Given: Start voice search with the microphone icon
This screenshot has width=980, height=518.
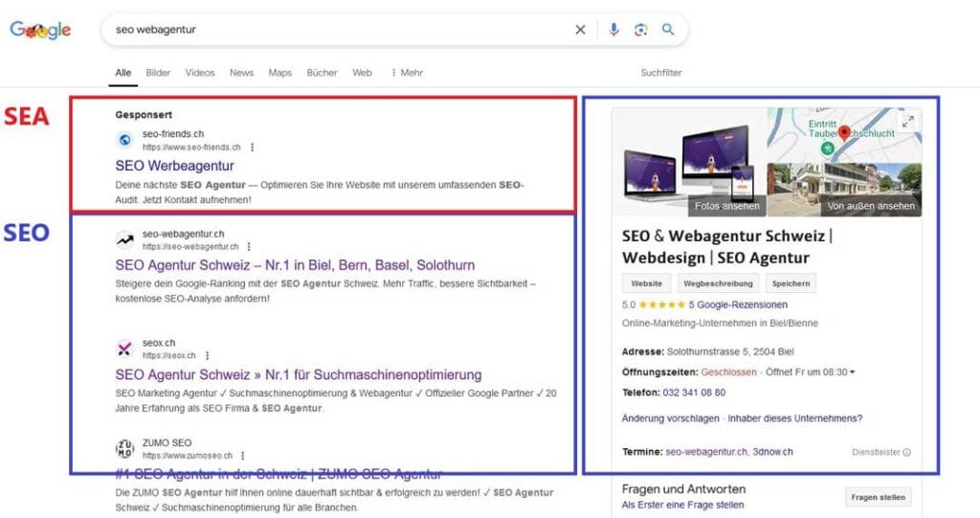Looking at the screenshot, I should (x=613, y=30).
